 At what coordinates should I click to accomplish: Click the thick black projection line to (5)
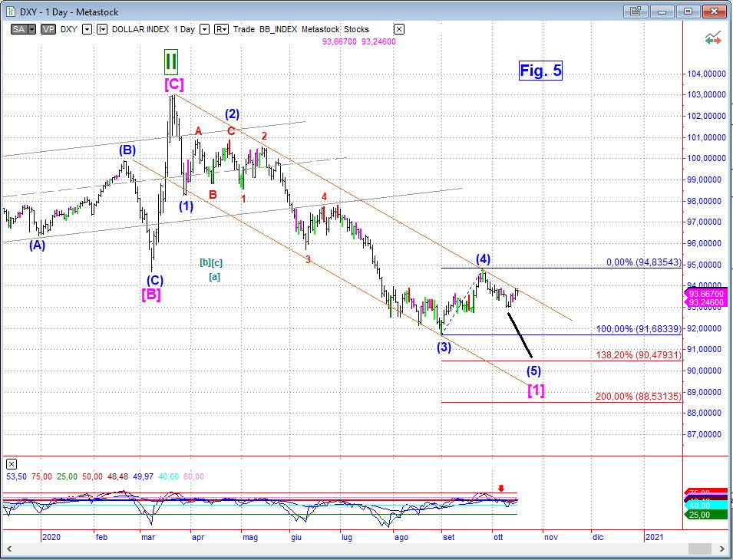click(520, 335)
